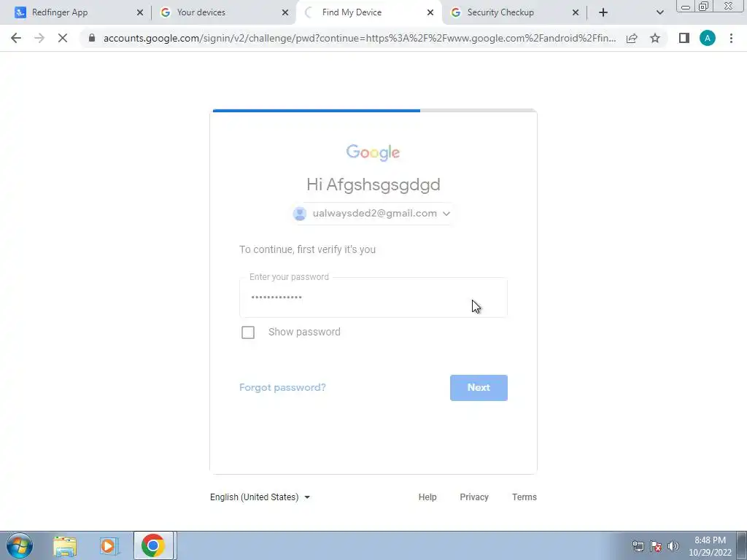The image size is (747, 560).
Task: Click the Google logo
Action: click(373, 152)
